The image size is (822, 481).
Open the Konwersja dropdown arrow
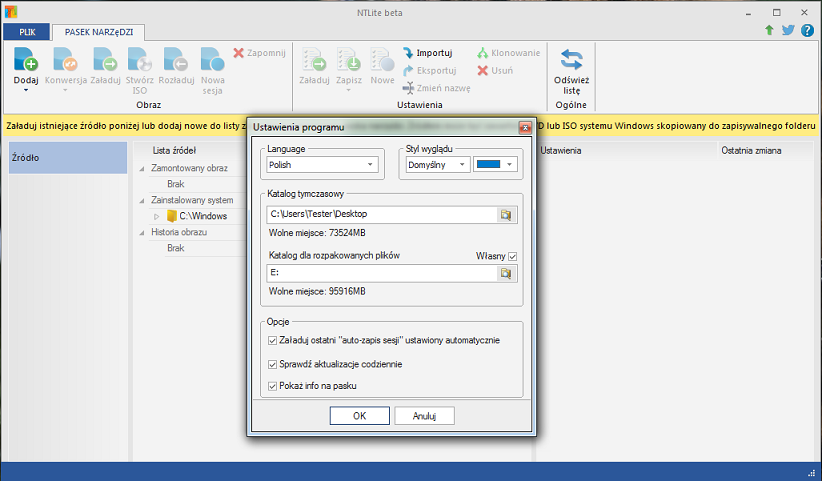66,90
